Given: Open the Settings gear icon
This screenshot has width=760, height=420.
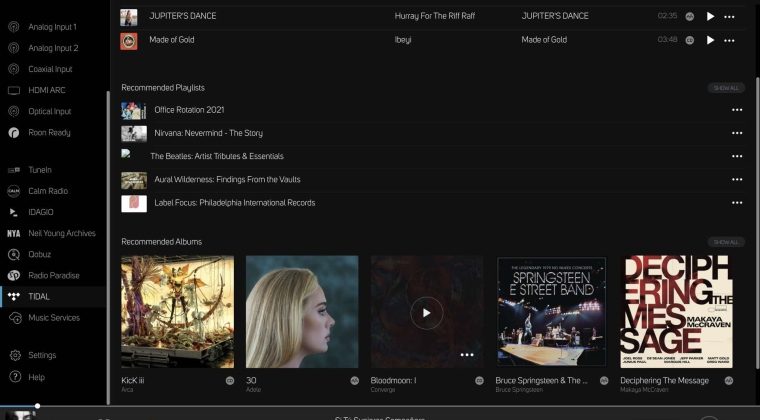Looking at the screenshot, I should [x=15, y=355].
